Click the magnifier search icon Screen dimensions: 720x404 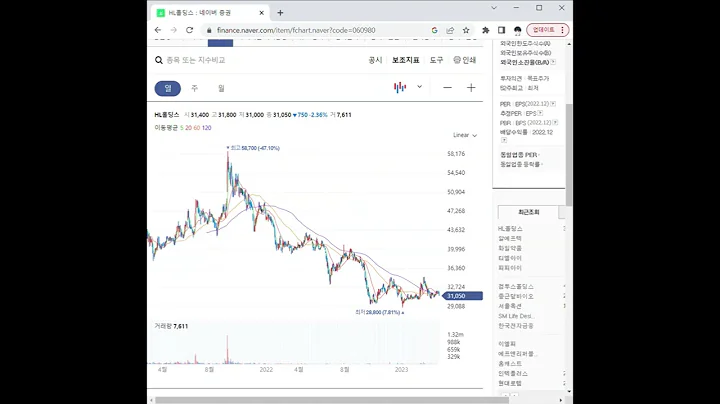(x=159, y=60)
